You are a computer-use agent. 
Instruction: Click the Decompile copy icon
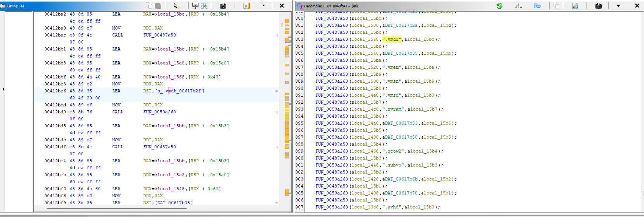tap(556, 6)
